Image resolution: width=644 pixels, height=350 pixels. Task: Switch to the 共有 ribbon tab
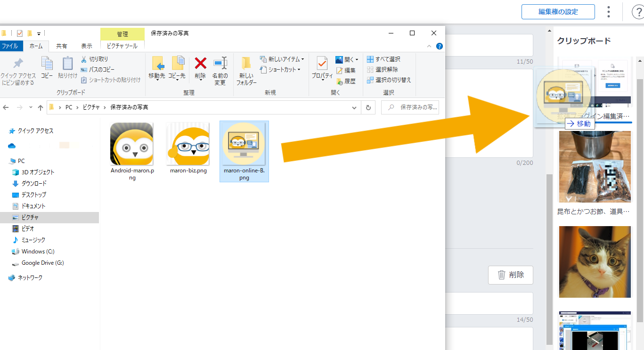(62, 46)
